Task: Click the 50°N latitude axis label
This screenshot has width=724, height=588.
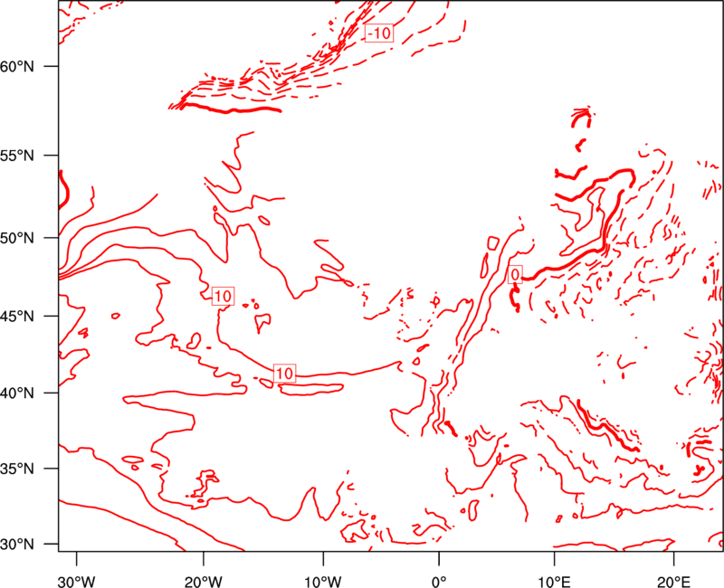Action: 17,239
